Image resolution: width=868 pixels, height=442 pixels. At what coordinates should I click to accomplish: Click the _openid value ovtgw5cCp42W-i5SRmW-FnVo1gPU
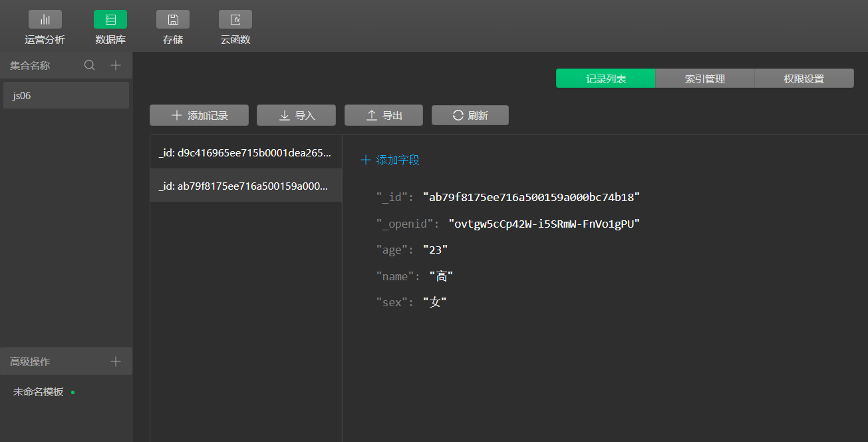coord(544,224)
